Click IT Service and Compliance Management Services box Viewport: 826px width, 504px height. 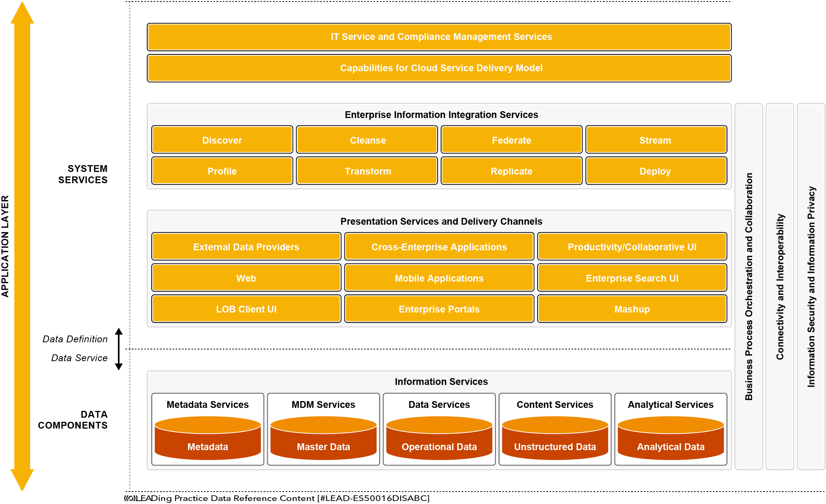tap(439, 37)
